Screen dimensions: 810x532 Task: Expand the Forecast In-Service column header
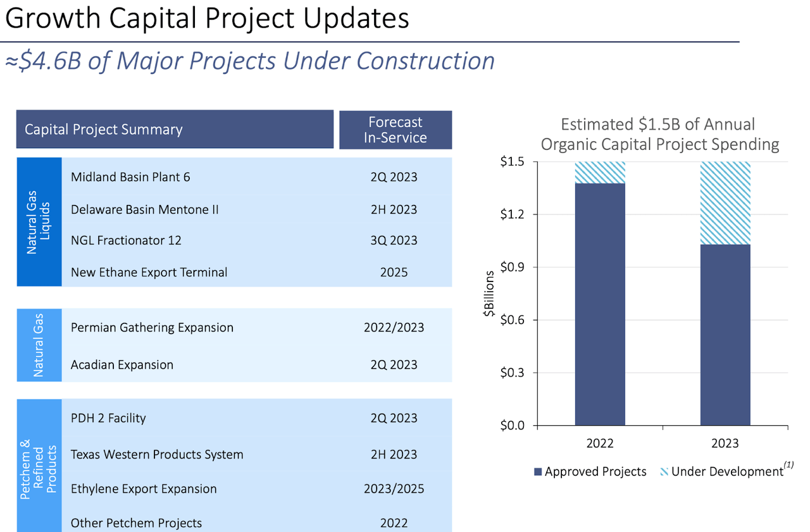pyautogui.click(x=396, y=129)
